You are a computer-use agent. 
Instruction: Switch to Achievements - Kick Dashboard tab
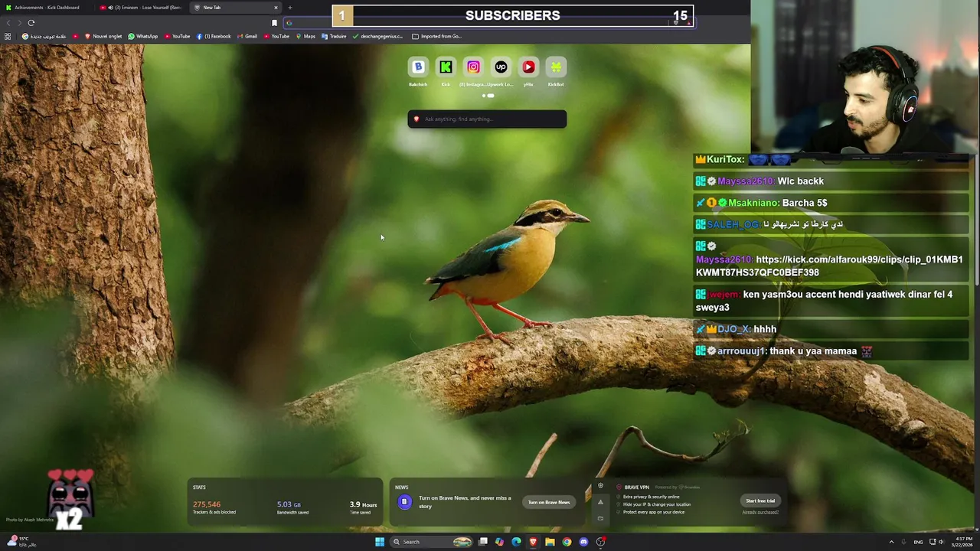46,8
